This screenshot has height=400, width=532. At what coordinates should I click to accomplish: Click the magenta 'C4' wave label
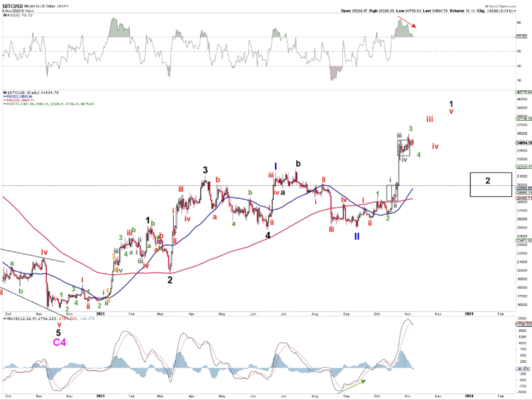(x=60, y=342)
